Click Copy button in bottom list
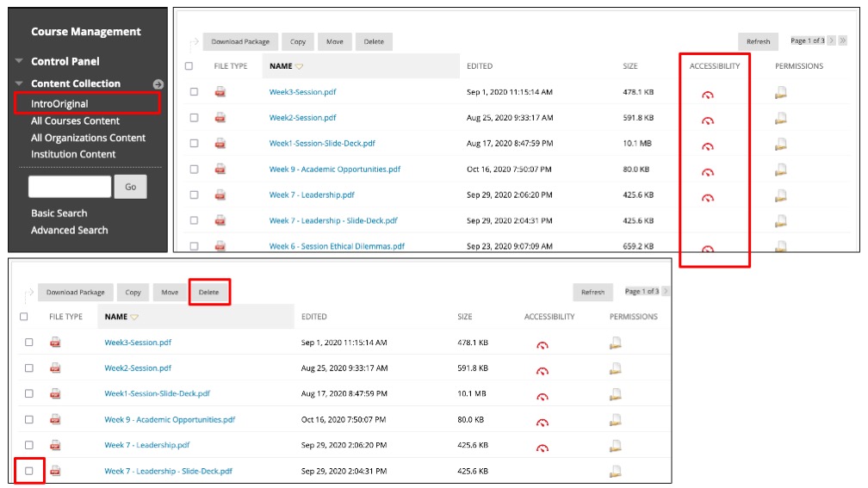868x488 pixels. pyautogui.click(x=133, y=292)
